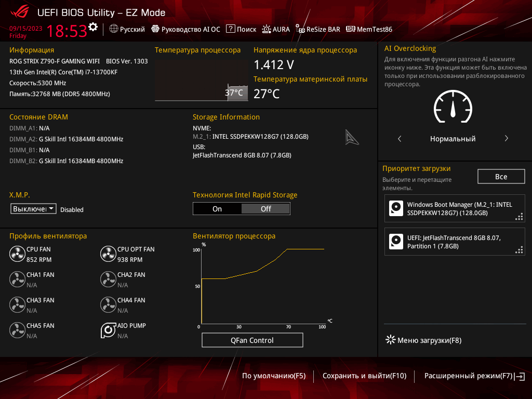The width and height of the screenshot is (532, 399).
Task: Select the CHA2 FAN icon
Action: [x=108, y=279]
